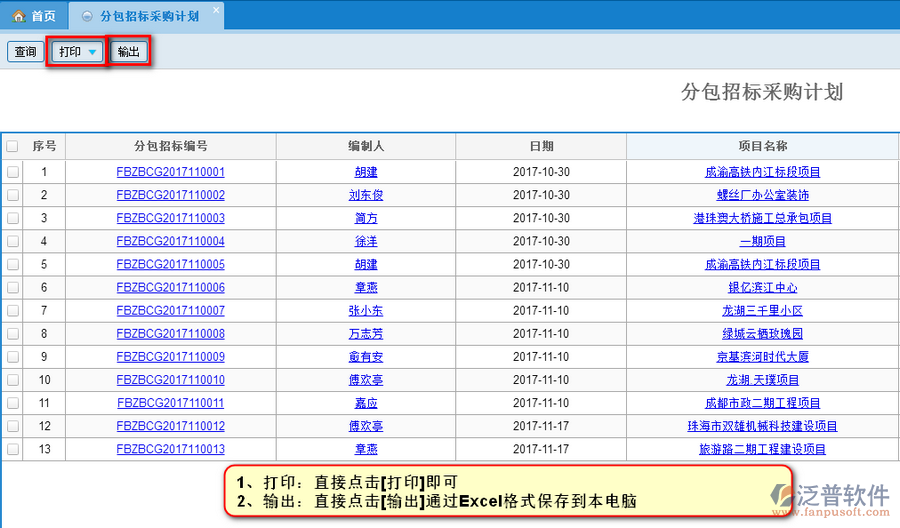Click the 输出 export button

129,52
